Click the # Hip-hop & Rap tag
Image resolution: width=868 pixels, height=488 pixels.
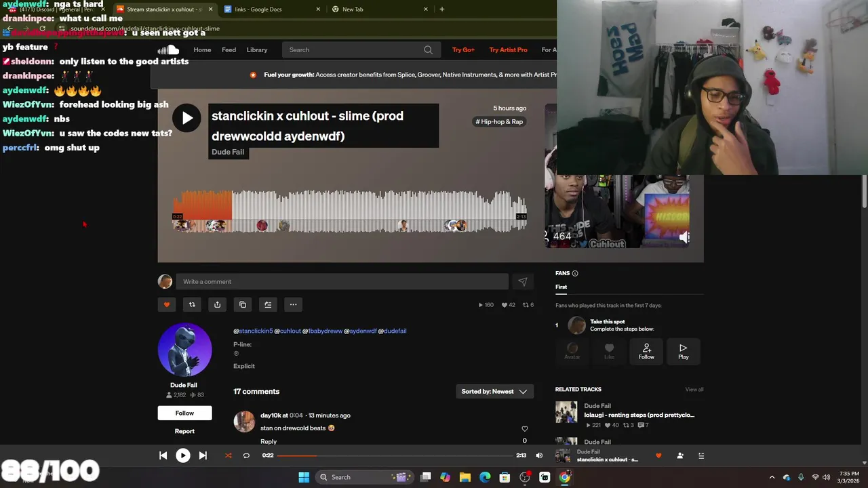(x=499, y=121)
